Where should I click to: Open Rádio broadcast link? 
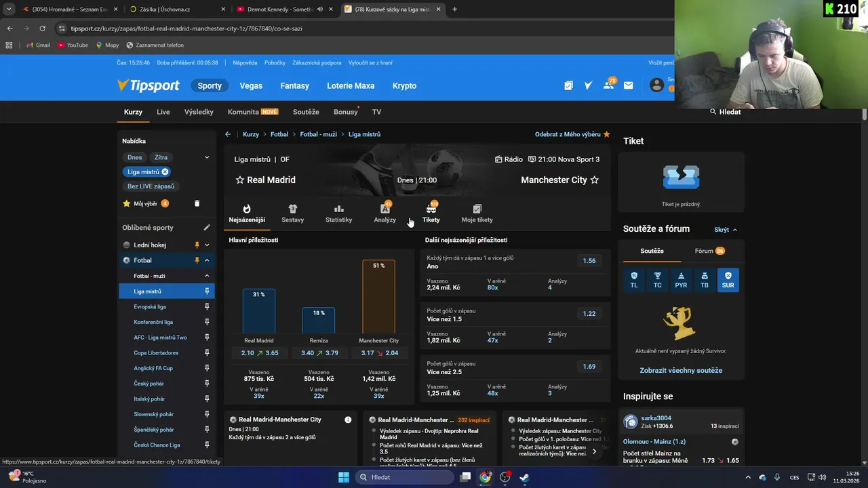[x=509, y=159]
